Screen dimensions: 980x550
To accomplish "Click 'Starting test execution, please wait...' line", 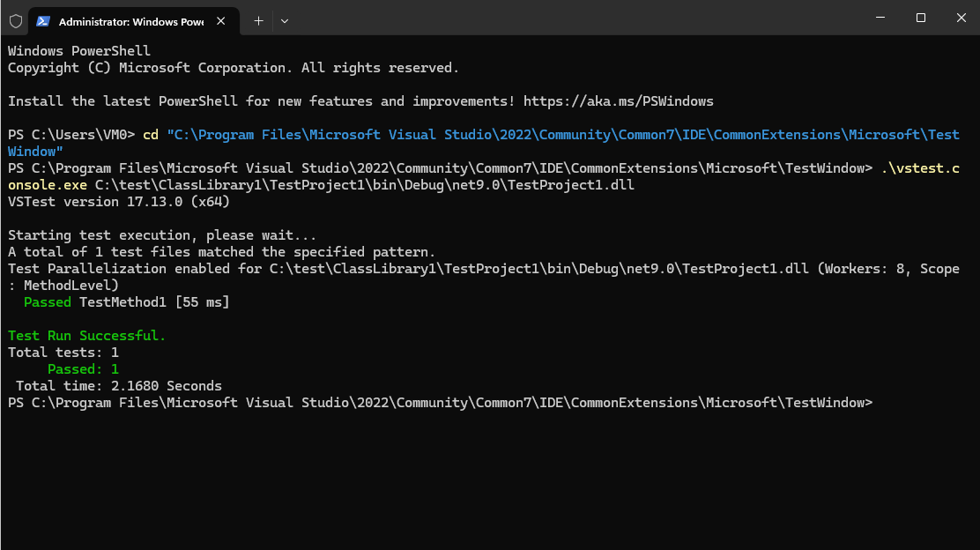I will (x=162, y=235).
